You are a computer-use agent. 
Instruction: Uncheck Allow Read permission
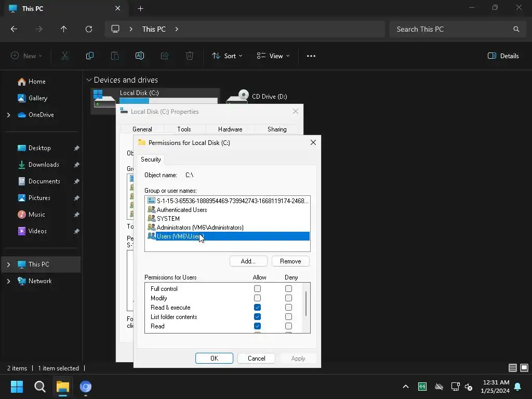click(x=257, y=326)
